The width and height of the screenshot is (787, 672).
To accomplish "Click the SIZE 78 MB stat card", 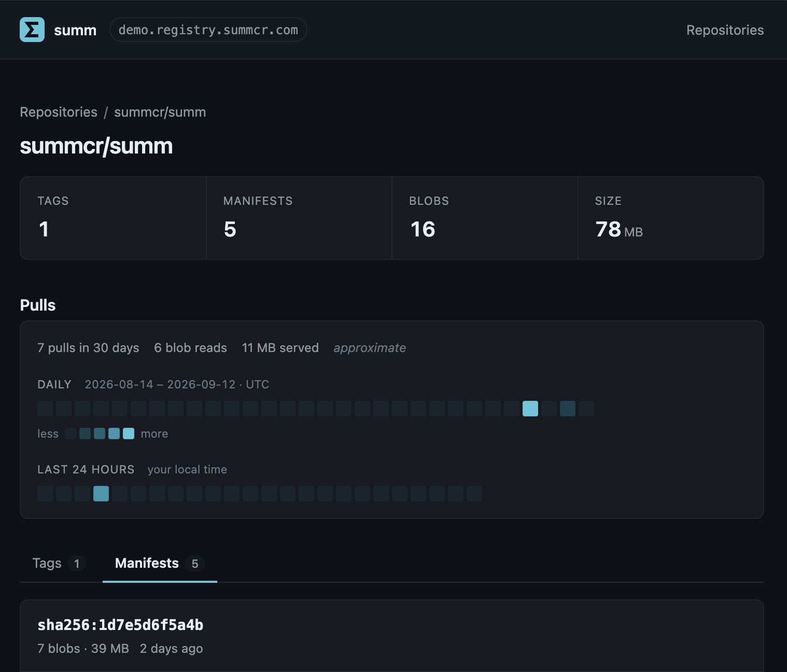I will point(671,218).
